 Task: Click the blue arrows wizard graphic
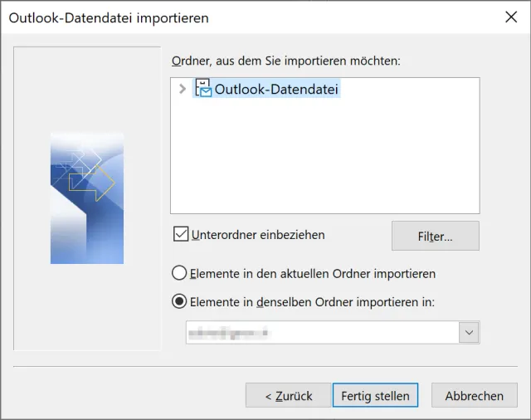click(87, 198)
